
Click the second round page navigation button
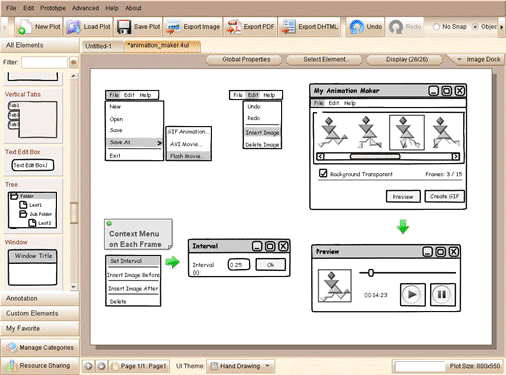pos(101,366)
